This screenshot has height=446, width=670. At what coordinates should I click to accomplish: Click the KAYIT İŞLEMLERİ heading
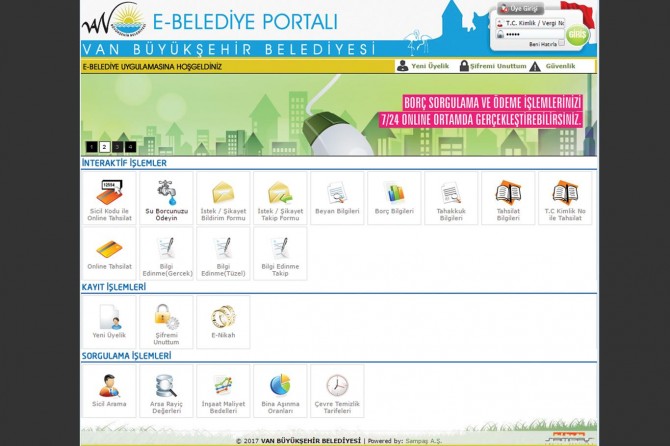coord(114,287)
